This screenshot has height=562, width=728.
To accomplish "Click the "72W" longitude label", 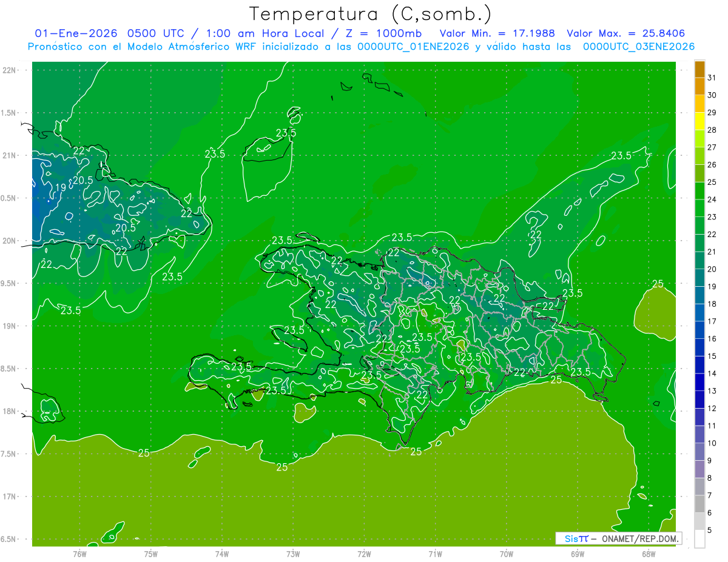I will 364,554.
